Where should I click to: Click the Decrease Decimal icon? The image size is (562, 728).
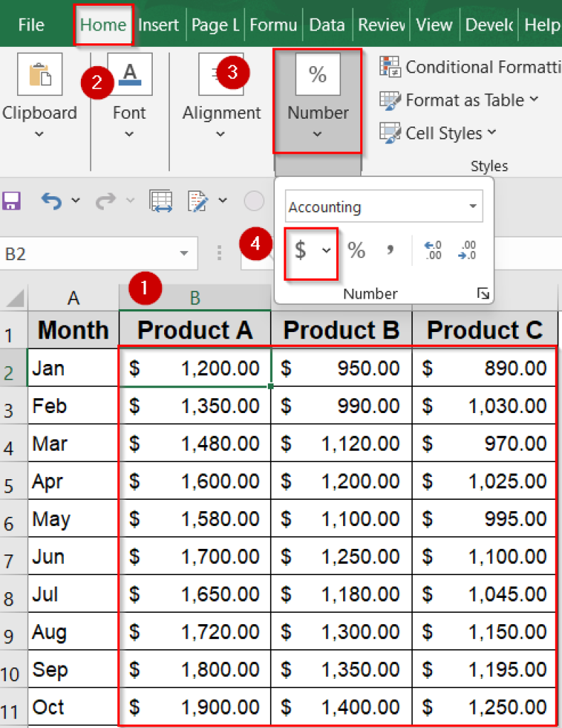[467, 250]
